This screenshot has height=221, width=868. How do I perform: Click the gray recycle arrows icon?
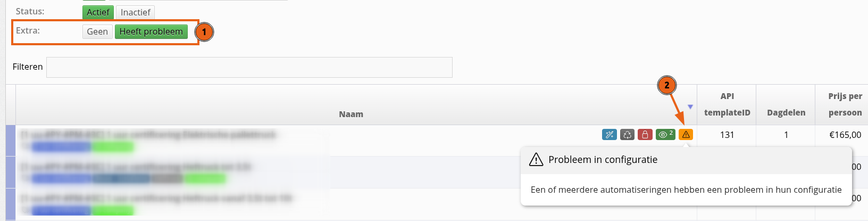[627, 135]
